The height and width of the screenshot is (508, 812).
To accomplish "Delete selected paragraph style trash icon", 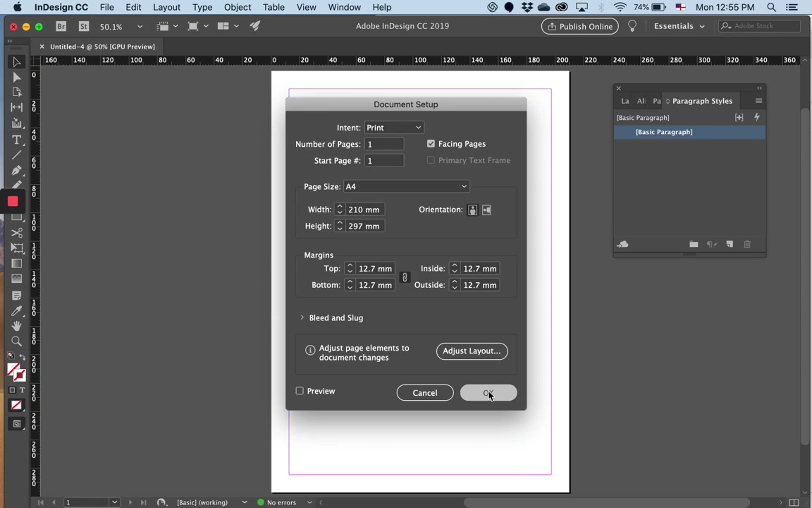I will (747, 244).
